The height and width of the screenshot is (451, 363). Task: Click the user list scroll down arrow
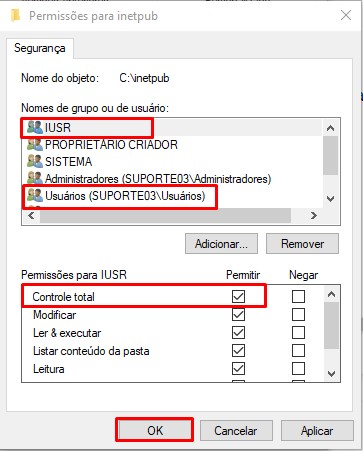click(x=330, y=199)
